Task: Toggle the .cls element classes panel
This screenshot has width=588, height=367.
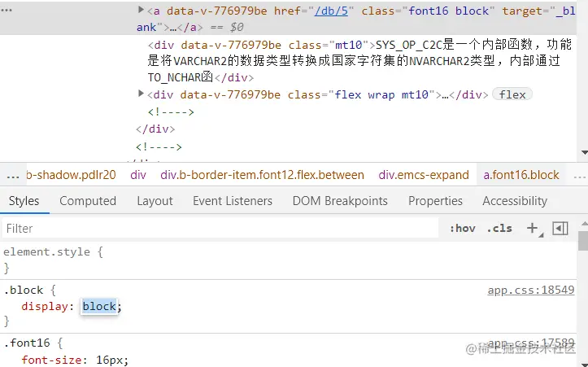Action: (x=499, y=228)
